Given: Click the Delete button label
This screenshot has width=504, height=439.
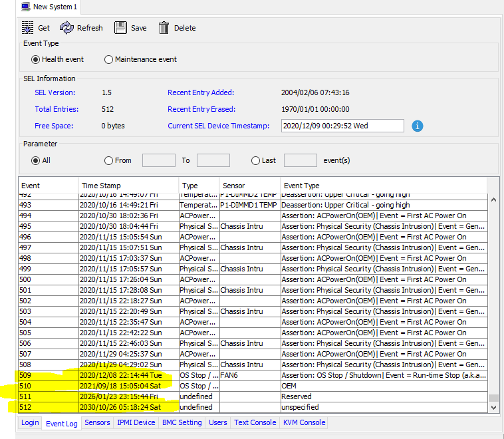Looking at the screenshot, I should (185, 28).
